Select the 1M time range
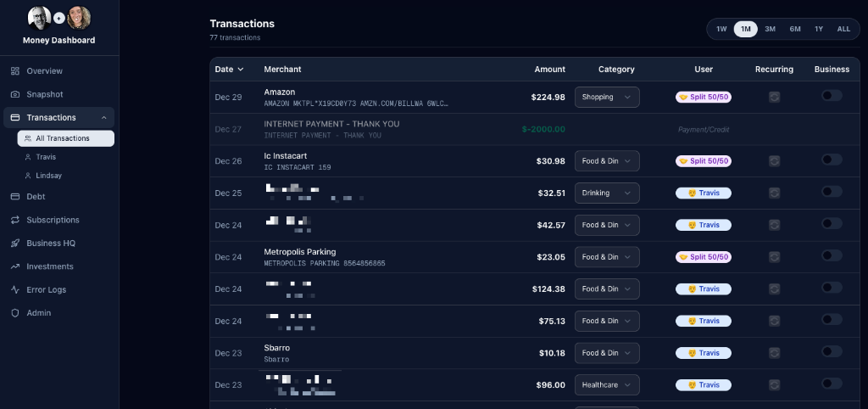The image size is (868, 409). 746,29
